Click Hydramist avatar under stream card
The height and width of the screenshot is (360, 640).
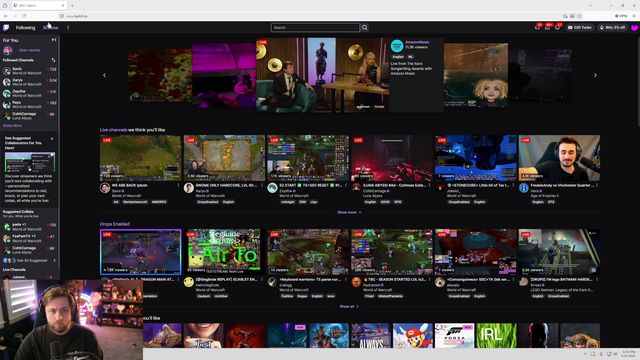point(356,282)
